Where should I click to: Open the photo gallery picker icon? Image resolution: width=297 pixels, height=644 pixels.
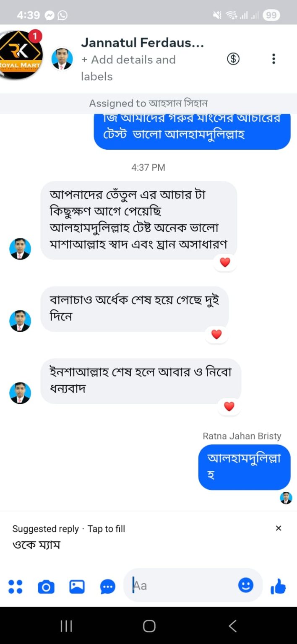[77, 587]
